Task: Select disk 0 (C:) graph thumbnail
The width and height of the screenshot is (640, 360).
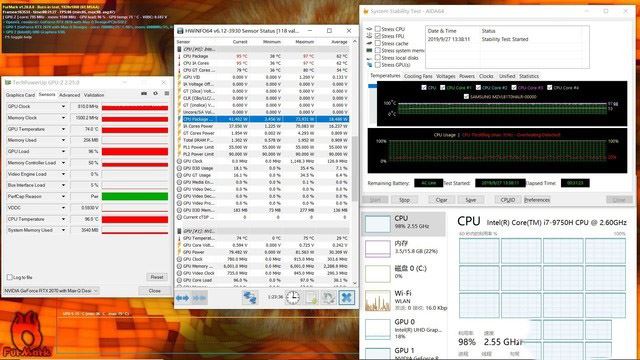Action: [x=378, y=274]
